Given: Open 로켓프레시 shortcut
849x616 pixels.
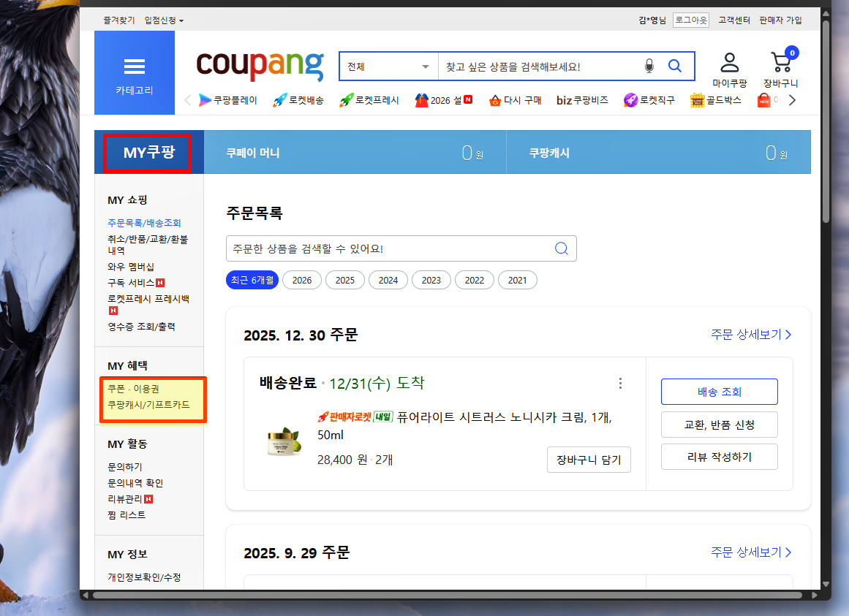Looking at the screenshot, I should click(369, 100).
